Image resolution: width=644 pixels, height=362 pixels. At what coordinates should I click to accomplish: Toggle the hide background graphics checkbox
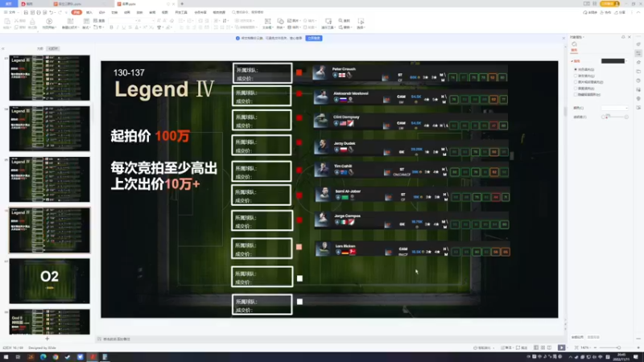point(576,94)
